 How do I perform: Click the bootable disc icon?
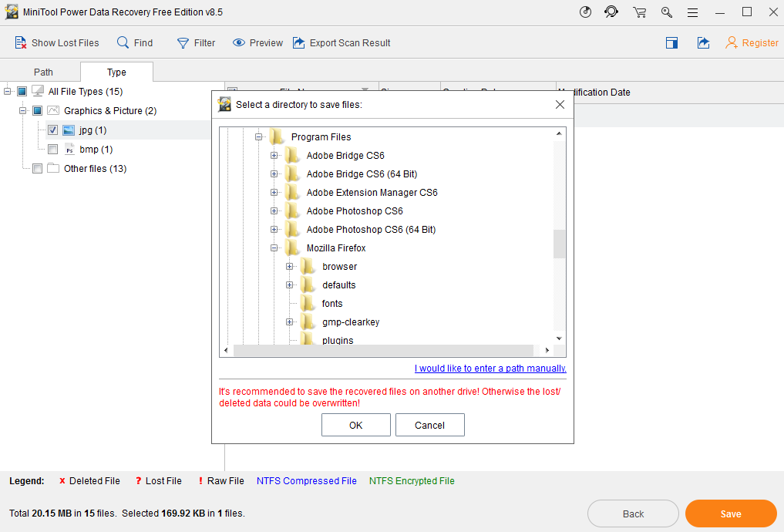[x=586, y=12]
